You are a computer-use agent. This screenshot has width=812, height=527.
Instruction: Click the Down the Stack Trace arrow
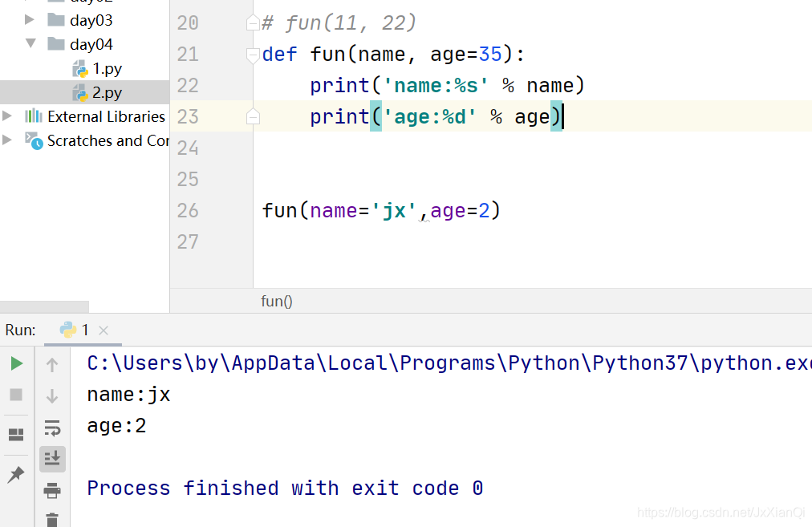(52, 396)
